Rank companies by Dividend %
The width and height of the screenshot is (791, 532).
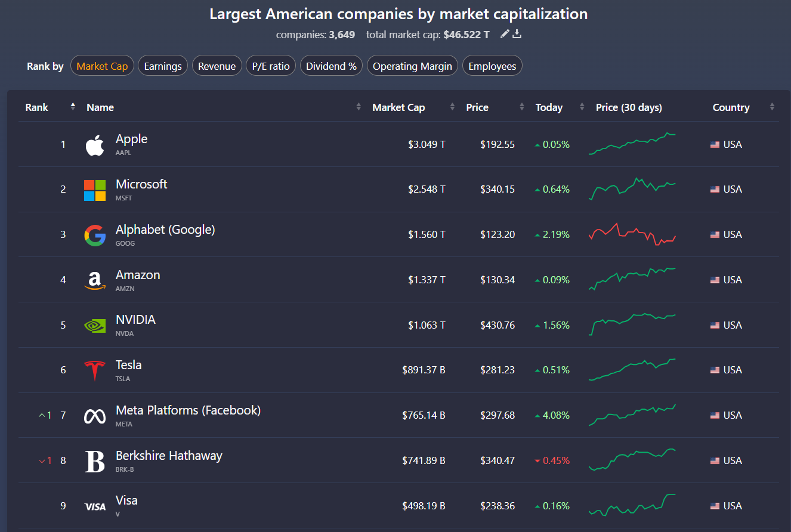[331, 66]
